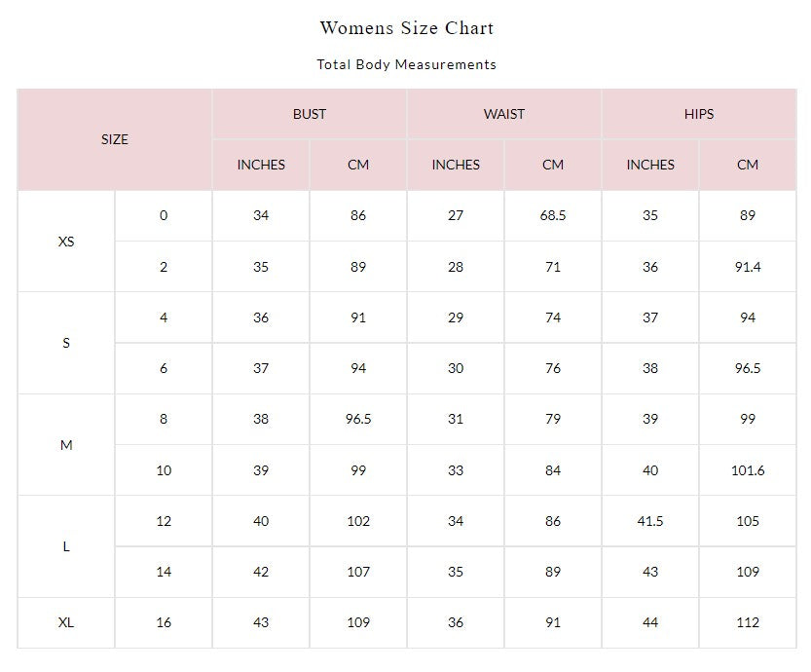The height and width of the screenshot is (672, 811).
Task: Select the L size label
Action: tap(66, 546)
